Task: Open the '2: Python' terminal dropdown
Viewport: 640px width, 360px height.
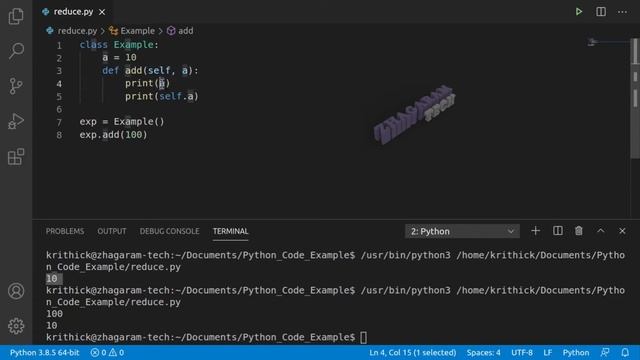Action: tap(462, 231)
